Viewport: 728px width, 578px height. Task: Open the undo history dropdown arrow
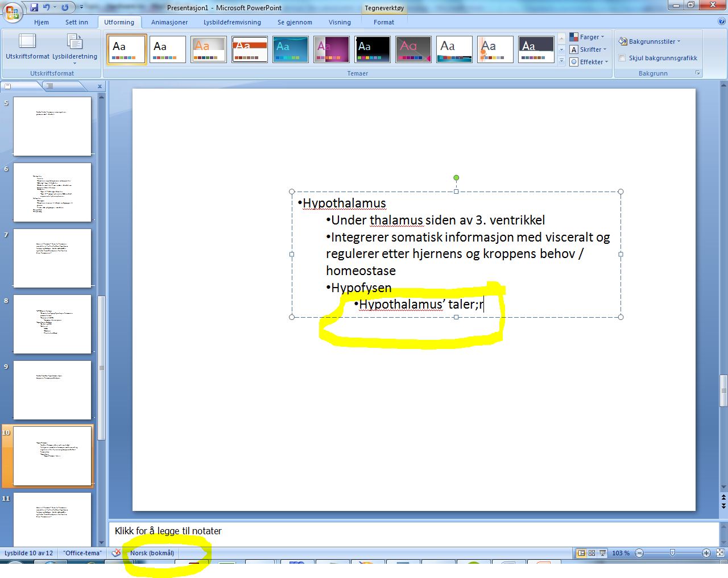pos(55,7)
